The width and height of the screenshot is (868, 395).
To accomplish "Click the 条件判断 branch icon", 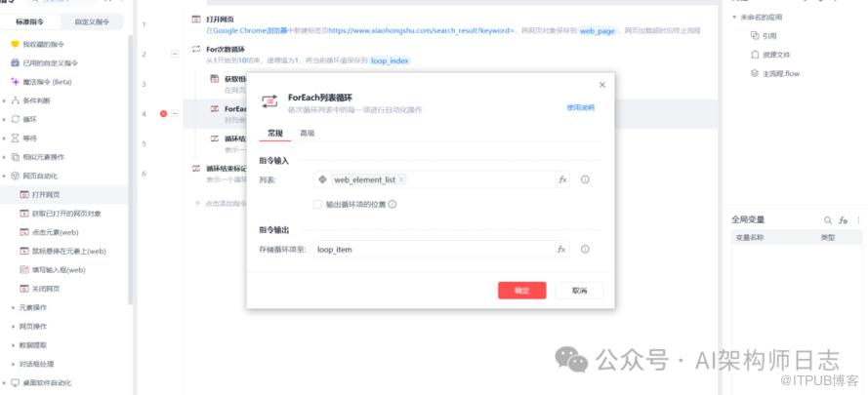I will [15, 100].
